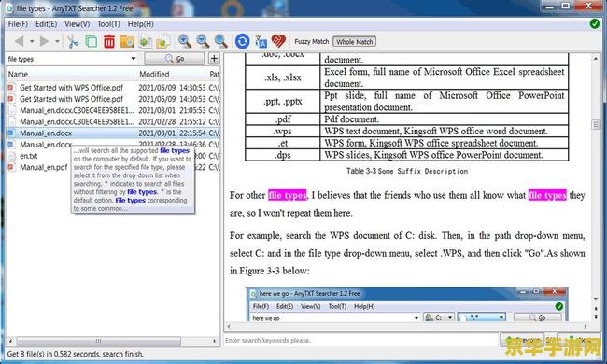Delete file with red trash icon
Image resolution: width=607 pixels, height=364 pixels.
coord(109,41)
